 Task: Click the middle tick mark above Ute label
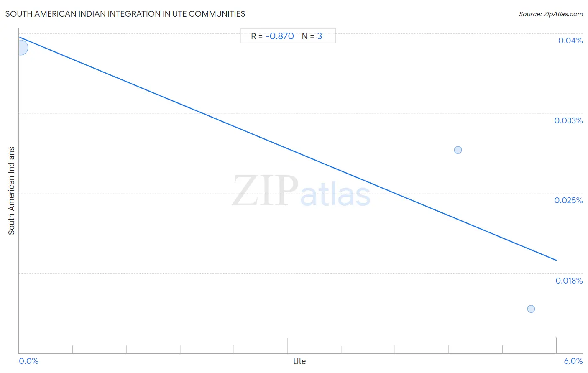pos(288,346)
